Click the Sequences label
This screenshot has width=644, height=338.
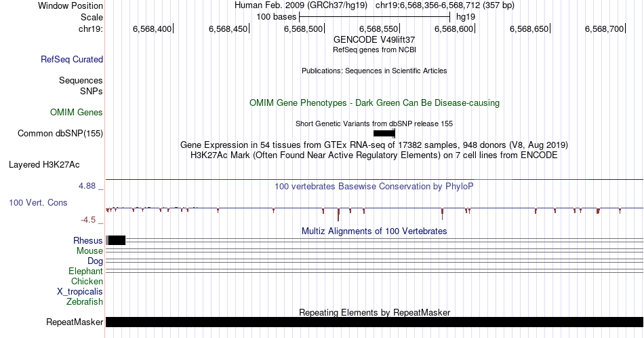pos(81,80)
